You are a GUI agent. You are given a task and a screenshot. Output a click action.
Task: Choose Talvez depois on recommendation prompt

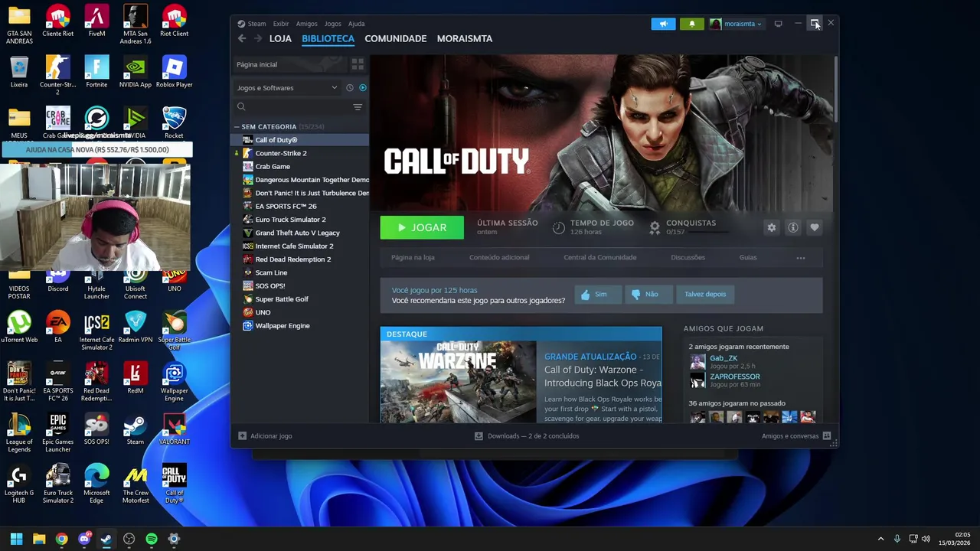pyautogui.click(x=705, y=294)
